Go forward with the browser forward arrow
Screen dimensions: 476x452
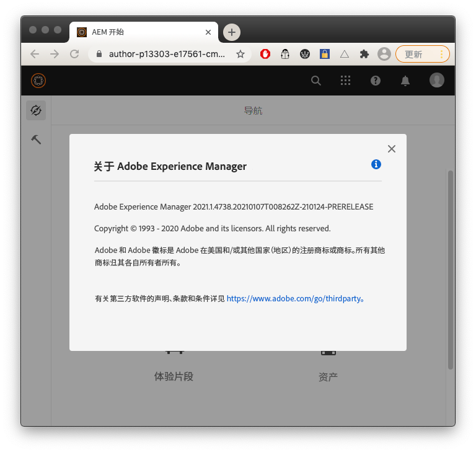(55, 54)
